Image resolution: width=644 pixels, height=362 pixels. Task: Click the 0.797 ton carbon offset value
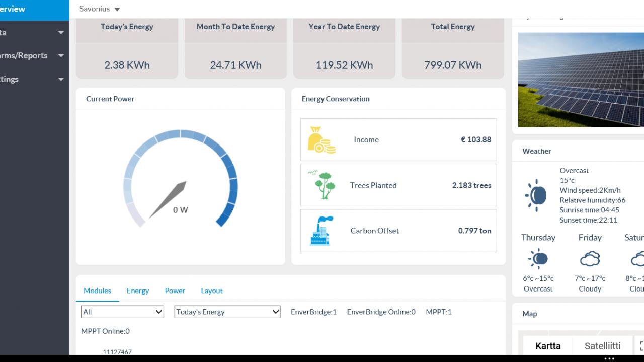click(474, 231)
